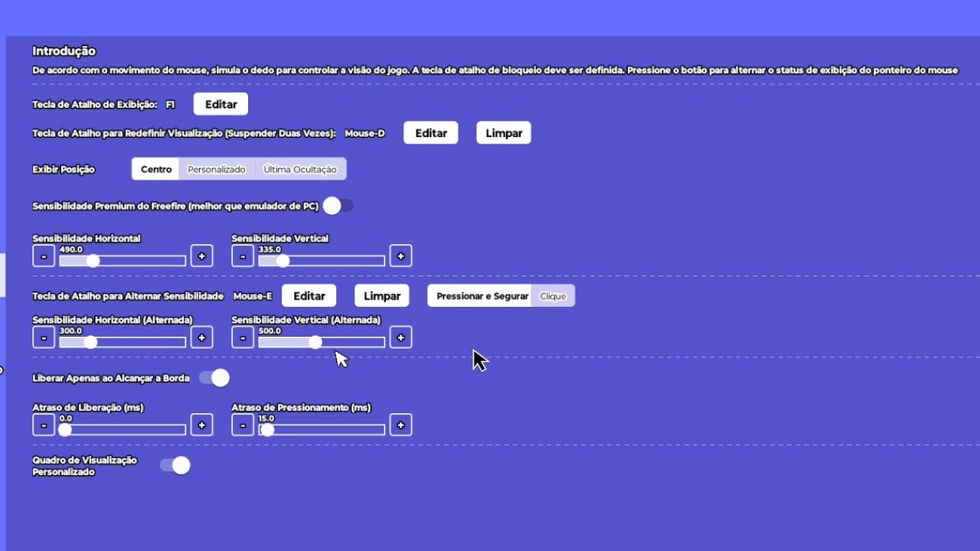The image size is (980, 551).
Task: Decrease Sensibilidade Vertical with minus button
Action: point(243,256)
